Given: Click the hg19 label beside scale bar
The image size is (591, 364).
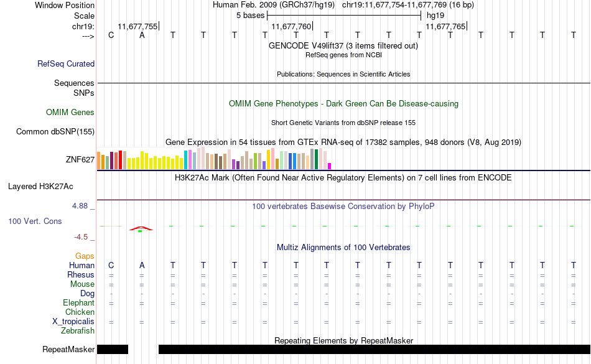Looking at the screenshot, I should [435, 16].
